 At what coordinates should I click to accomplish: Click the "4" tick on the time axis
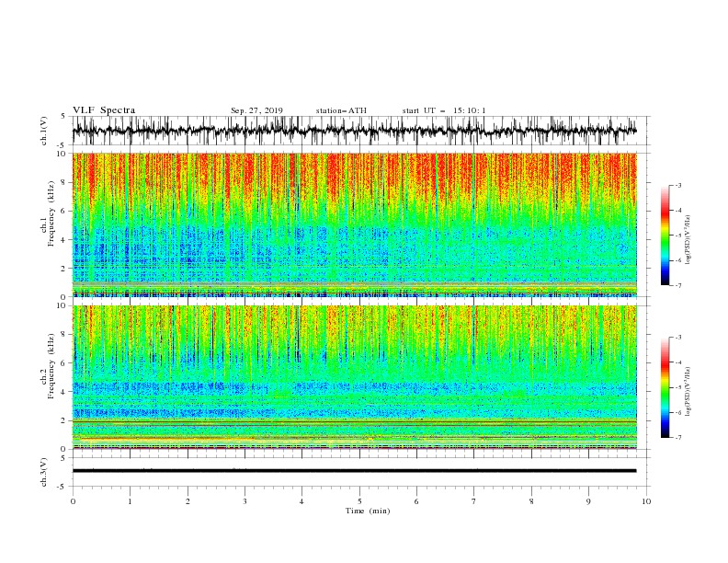click(x=301, y=501)
